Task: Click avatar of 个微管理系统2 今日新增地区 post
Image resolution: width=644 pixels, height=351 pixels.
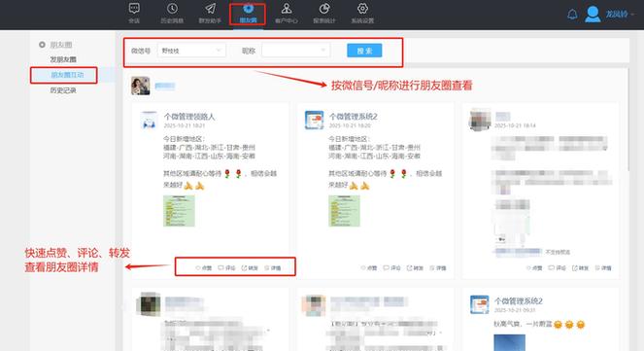Action: pyautogui.click(x=314, y=120)
